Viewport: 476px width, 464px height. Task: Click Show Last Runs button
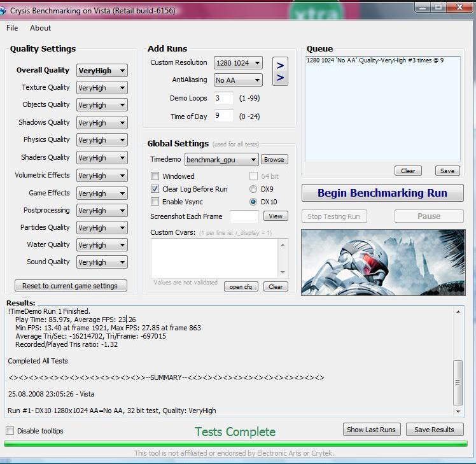(372, 430)
